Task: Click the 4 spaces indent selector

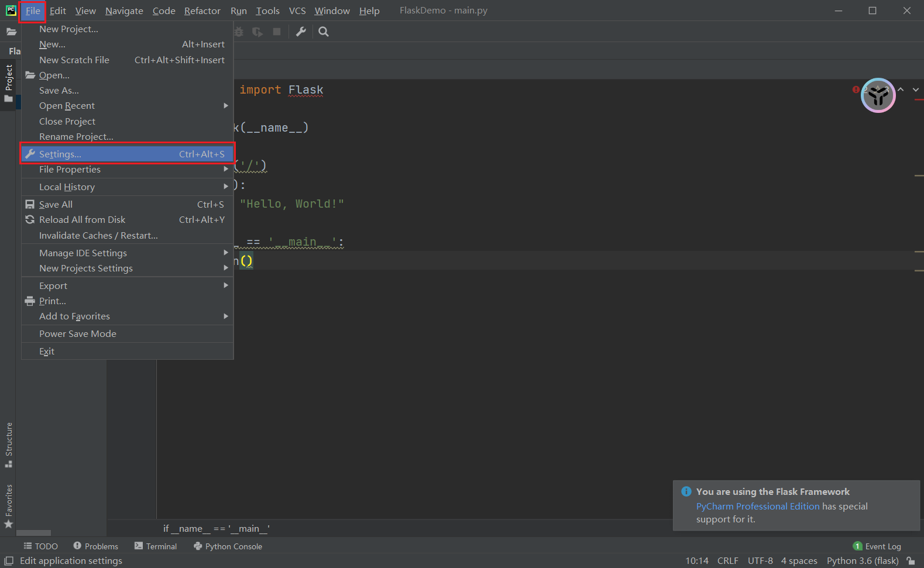Action: 799,561
